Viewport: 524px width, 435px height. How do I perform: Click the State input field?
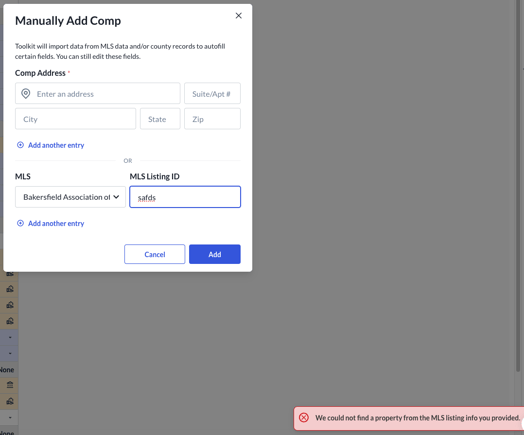point(160,119)
